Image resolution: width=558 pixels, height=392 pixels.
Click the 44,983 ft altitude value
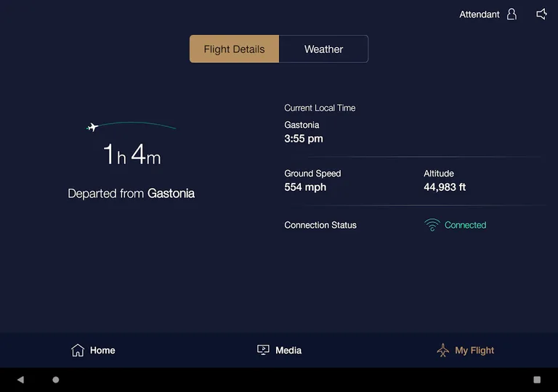pyautogui.click(x=445, y=187)
